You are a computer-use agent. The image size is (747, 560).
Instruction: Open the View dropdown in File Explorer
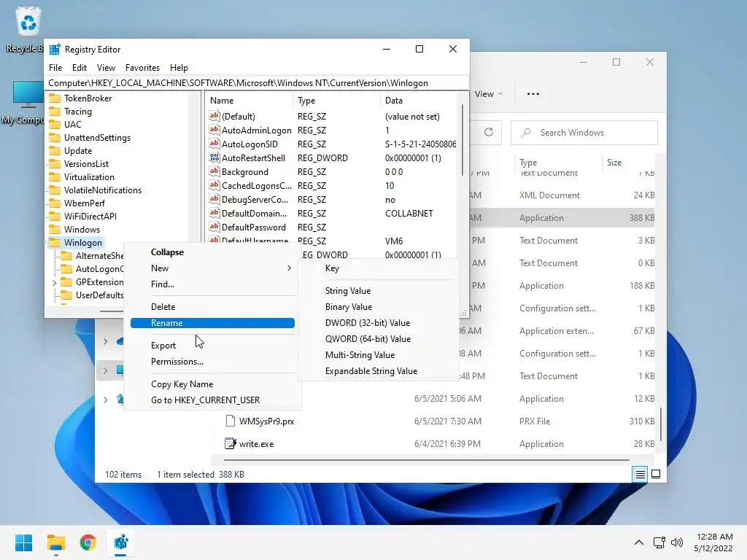(489, 94)
